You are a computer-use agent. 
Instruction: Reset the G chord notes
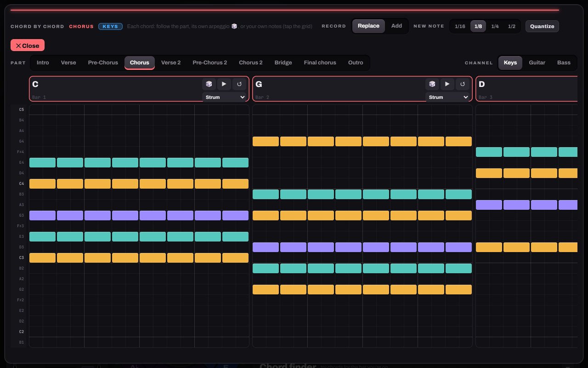click(x=462, y=84)
